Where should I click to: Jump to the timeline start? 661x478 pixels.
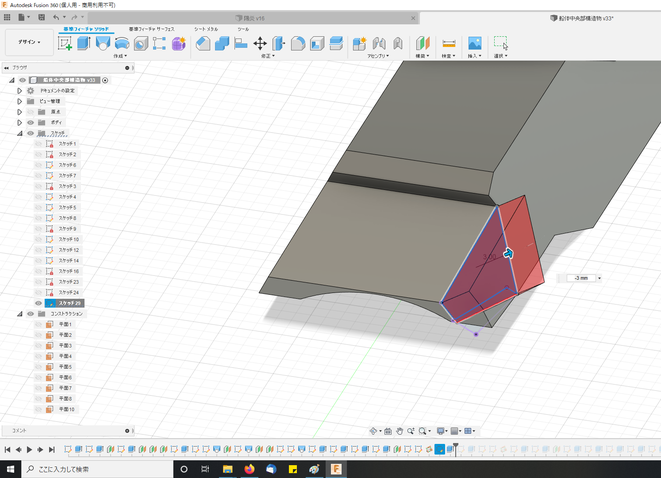pyautogui.click(x=8, y=450)
